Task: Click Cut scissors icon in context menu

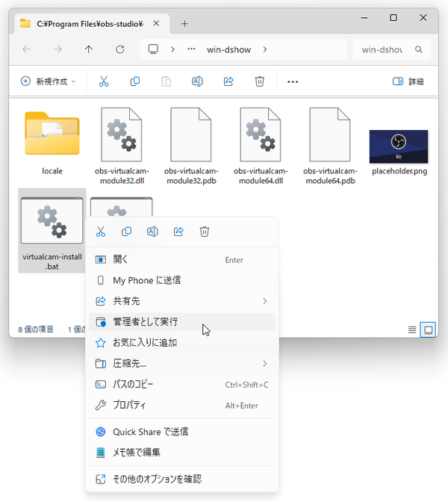Action: point(101,232)
